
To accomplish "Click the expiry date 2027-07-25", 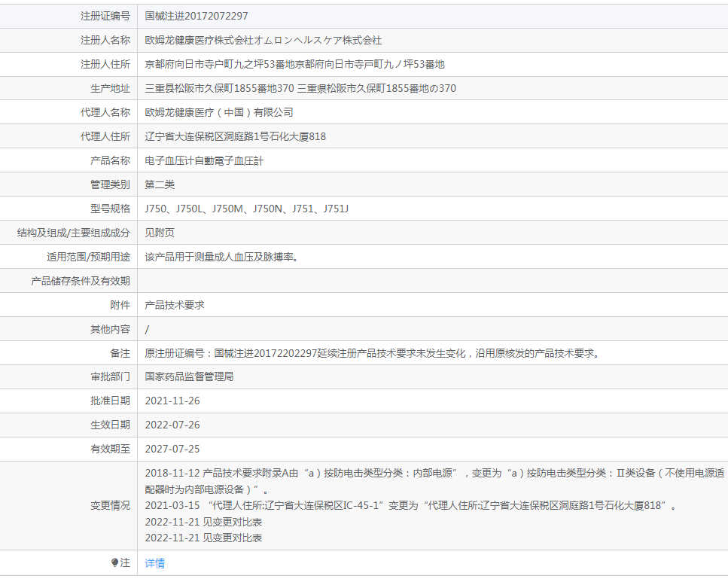I will [172, 449].
